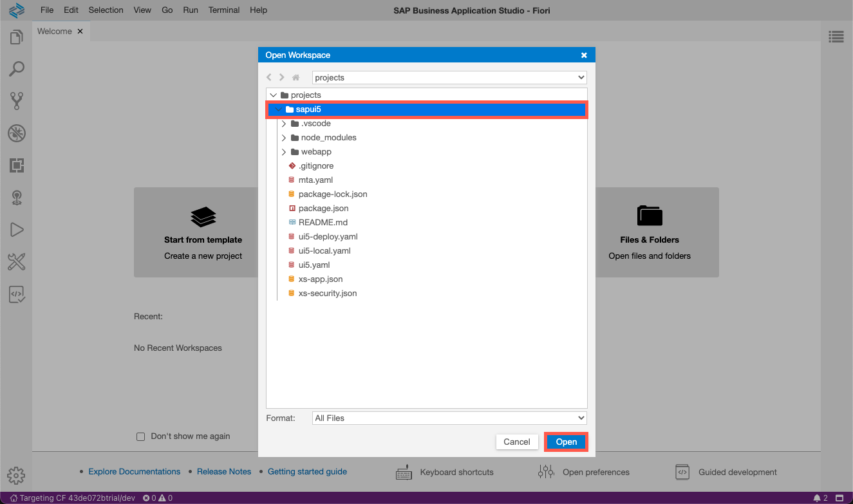
Task: Open the projects location dropdown
Action: click(449, 77)
